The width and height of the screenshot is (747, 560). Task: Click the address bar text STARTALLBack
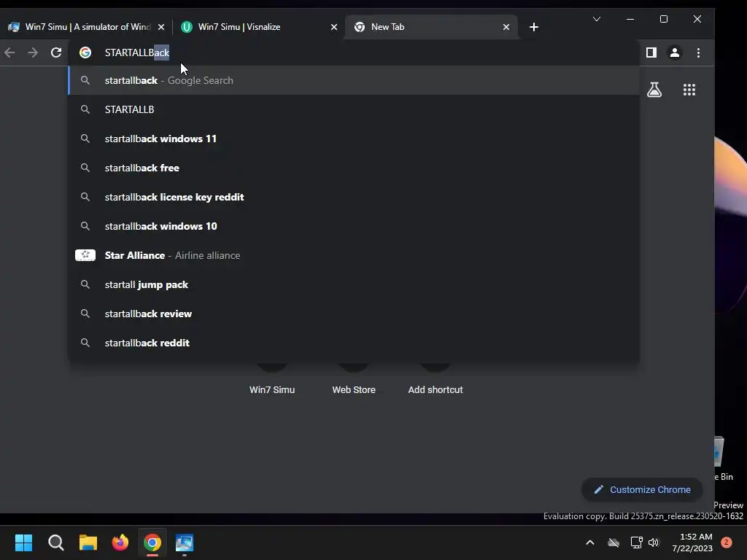(136, 52)
